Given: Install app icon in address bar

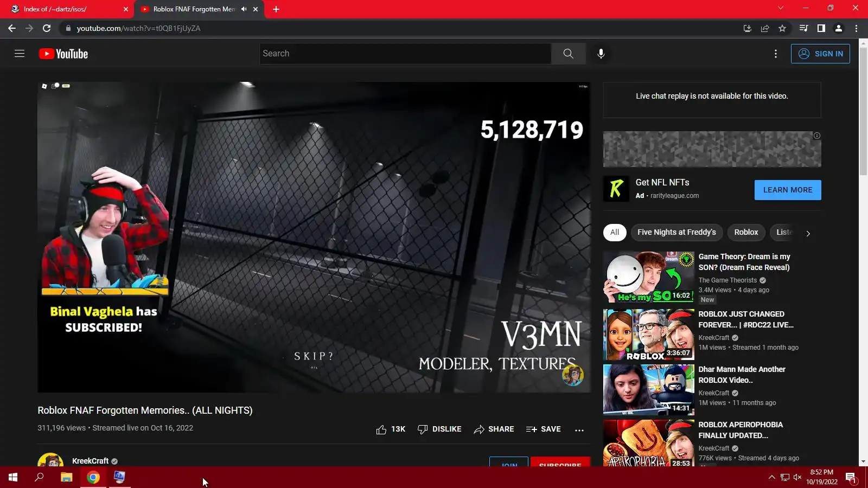Looking at the screenshot, I should click(747, 28).
